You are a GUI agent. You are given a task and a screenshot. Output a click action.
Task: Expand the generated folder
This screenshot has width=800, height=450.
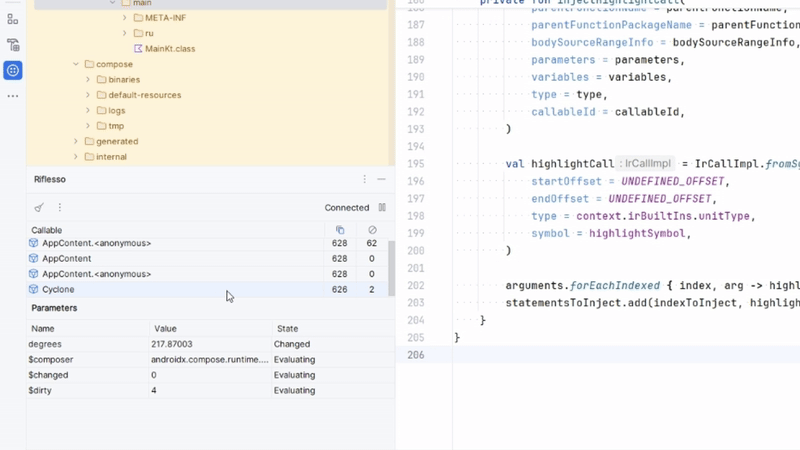click(x=76, y=141)
